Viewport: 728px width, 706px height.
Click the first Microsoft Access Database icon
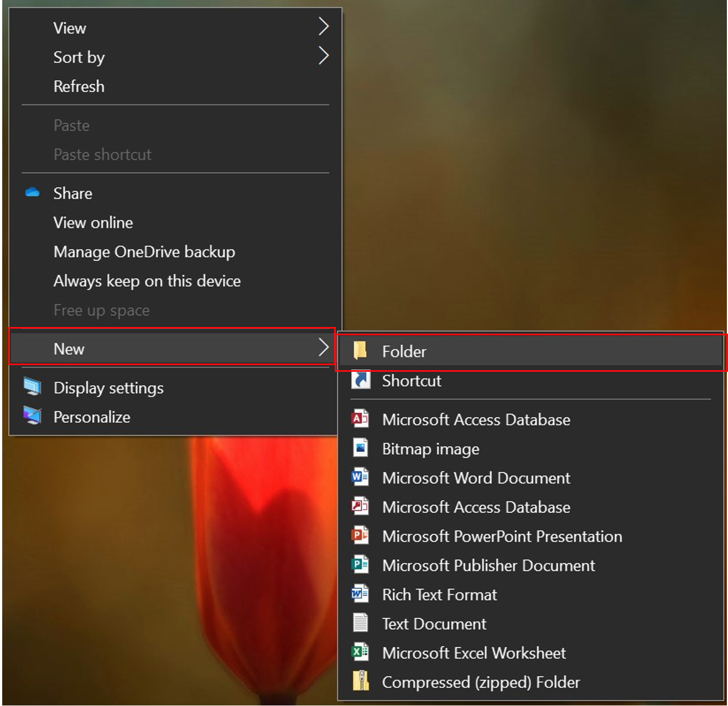pyautogui.click(x=360, y=419)
